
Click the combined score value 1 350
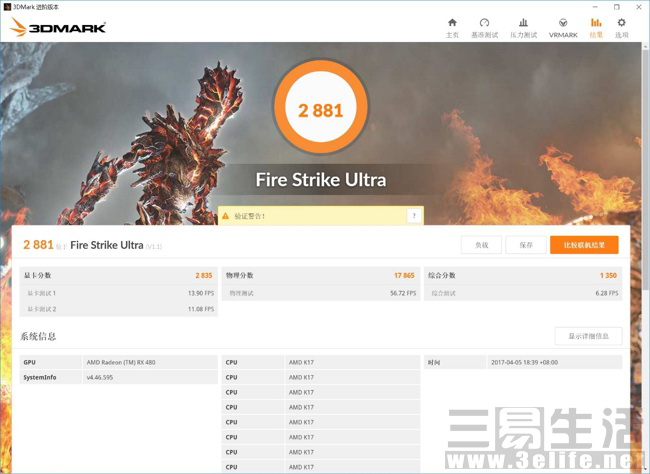[x=608, y=275]
